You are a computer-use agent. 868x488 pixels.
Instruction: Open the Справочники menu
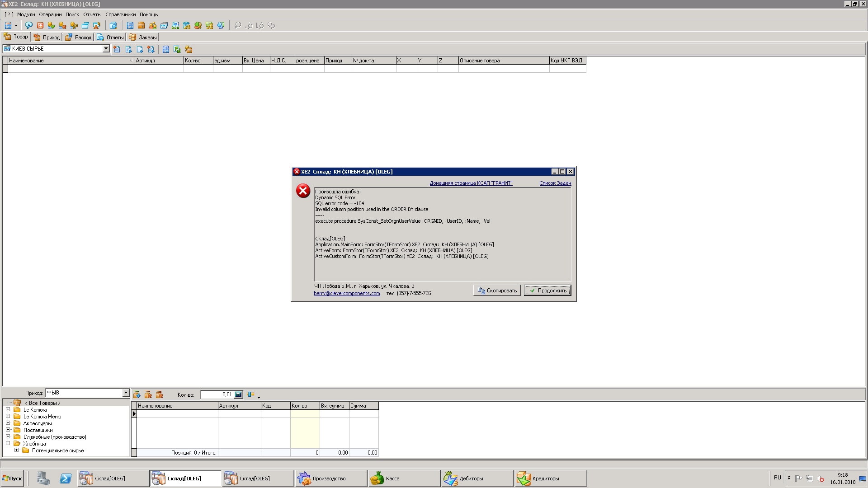point(120,14)
